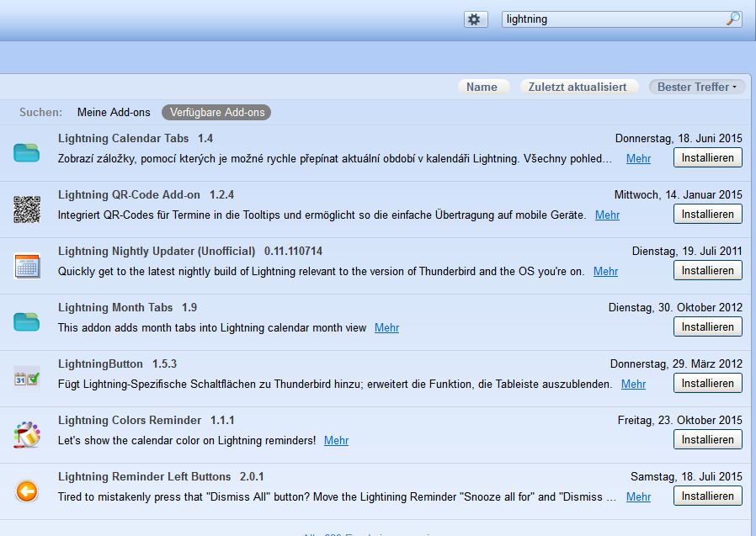Select the Lightning Month Tabs title

tap(115, 307)
